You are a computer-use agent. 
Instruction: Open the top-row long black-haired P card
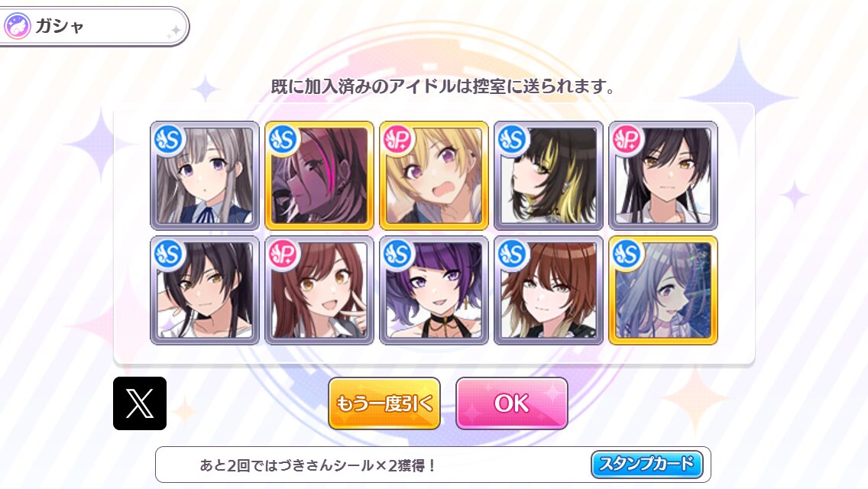pyautogui.click(x=663, y=176)
